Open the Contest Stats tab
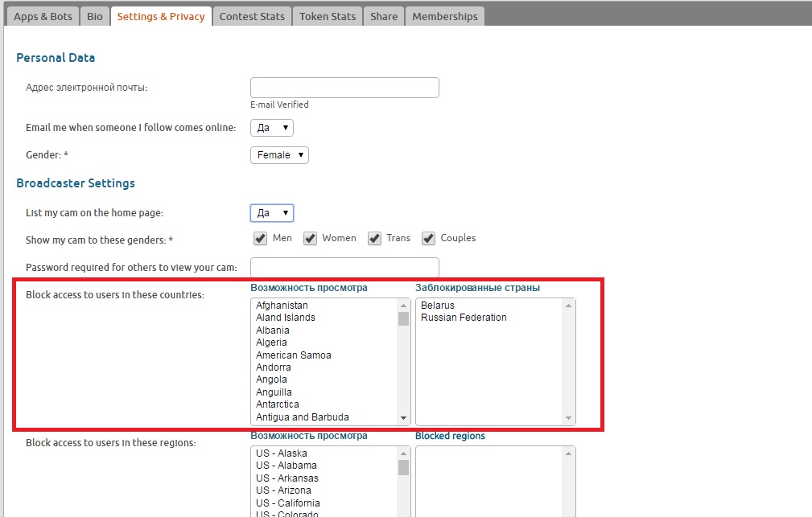This screenshot has height=517, width=812. click(252, 16)
